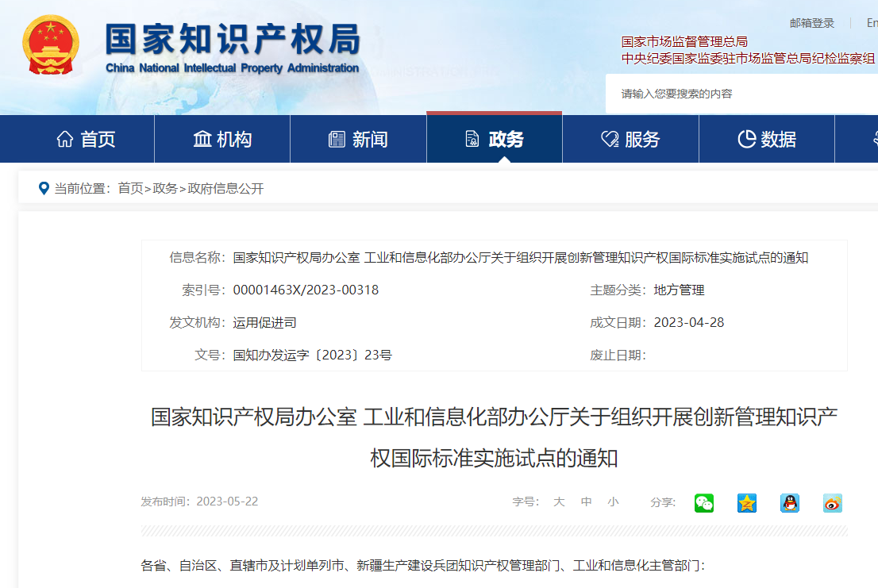Open the 新闻 navigation tab
The width and height of the screenshot is (878, 588).
358,139
